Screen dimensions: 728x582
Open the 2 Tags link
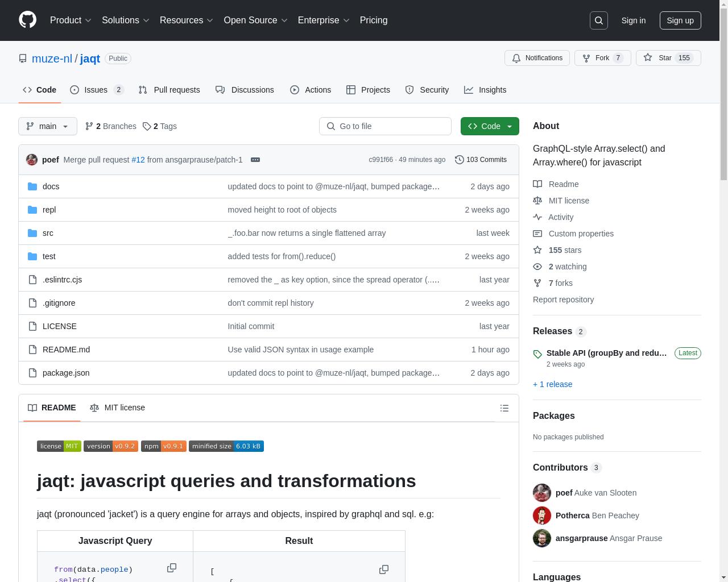click(160, 126)
